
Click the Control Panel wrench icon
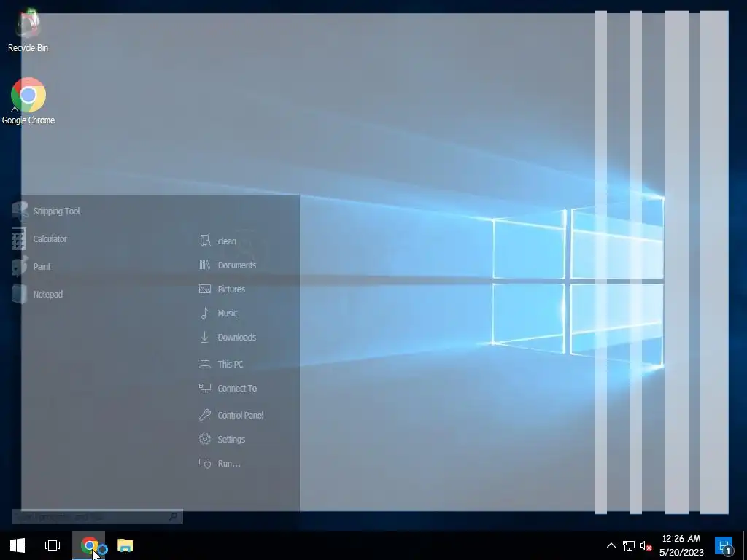point(205,415)
